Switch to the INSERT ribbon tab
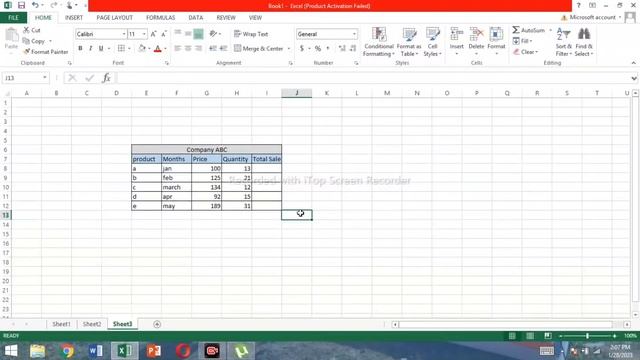 (x=74, y=18)
